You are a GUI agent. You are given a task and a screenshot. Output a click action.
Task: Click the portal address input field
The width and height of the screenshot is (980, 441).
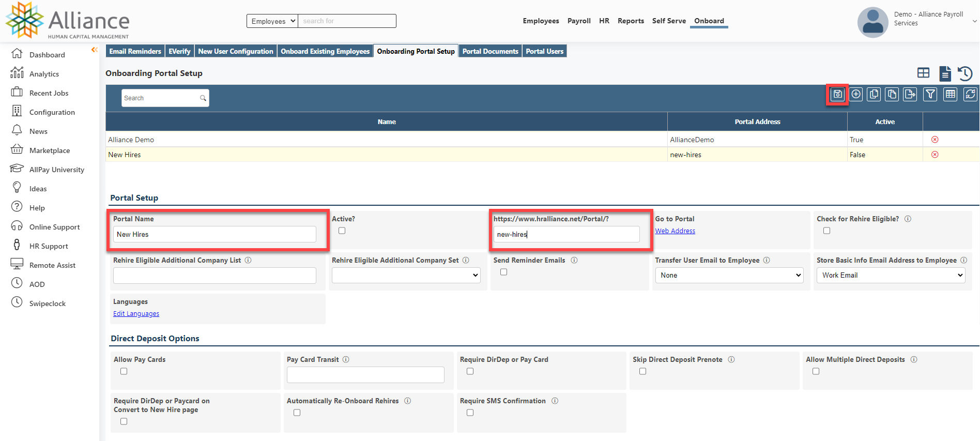(x=566, y=234)
